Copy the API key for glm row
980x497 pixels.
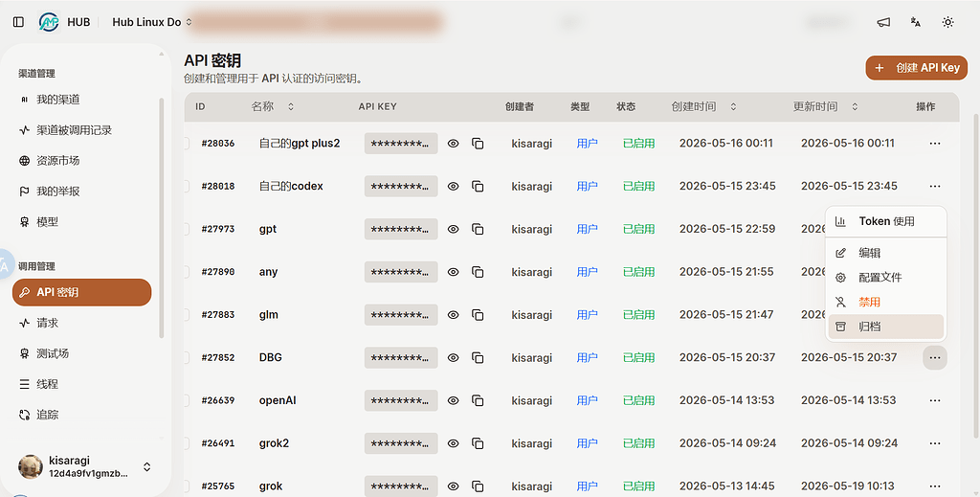pyautogui.click(x=478, y=314)
